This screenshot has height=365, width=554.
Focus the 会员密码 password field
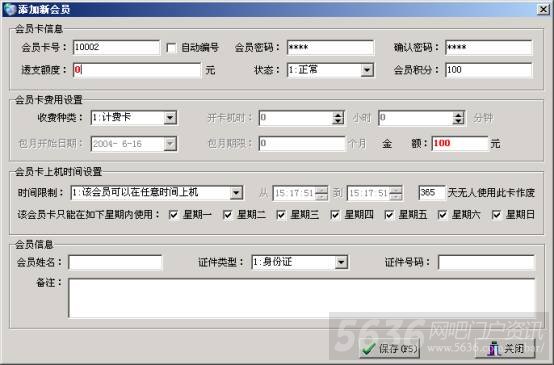point(330,48)
